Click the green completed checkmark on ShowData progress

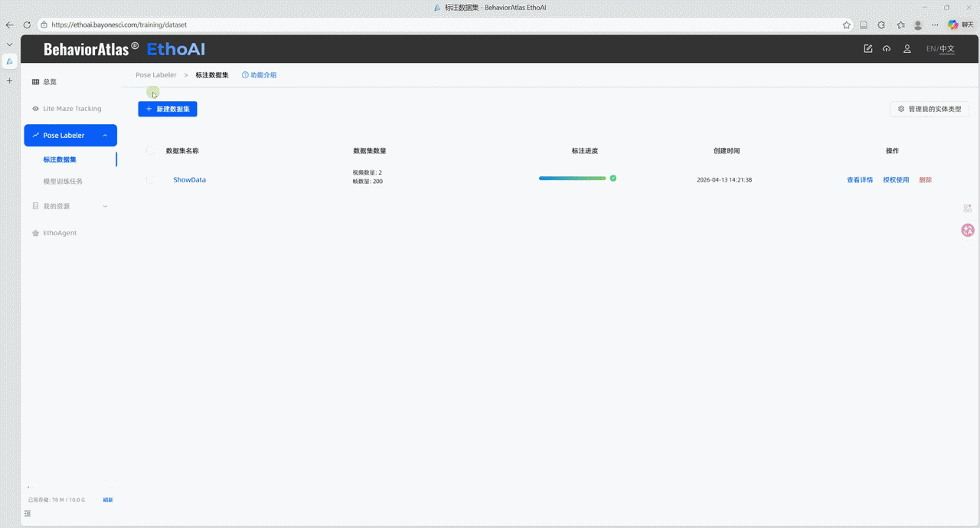pos(613,178)
